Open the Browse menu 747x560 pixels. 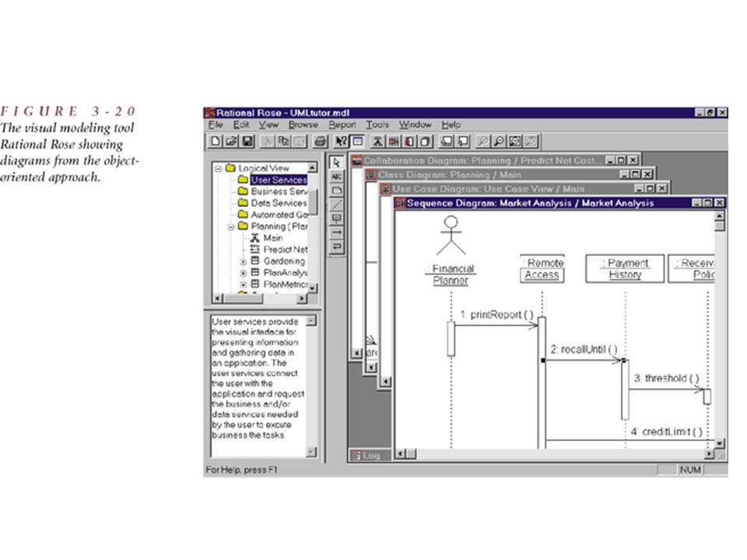[x=303, y=124]
